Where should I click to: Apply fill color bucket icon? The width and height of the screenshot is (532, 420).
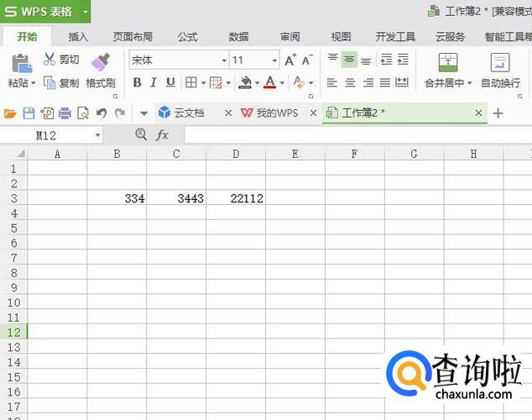pos(245,82)
